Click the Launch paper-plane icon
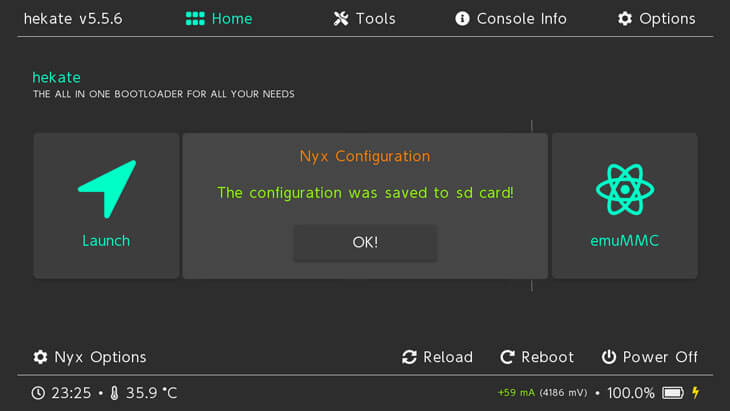Image resolution: width=730 pixels, height=411 pixels. [106, 188]
